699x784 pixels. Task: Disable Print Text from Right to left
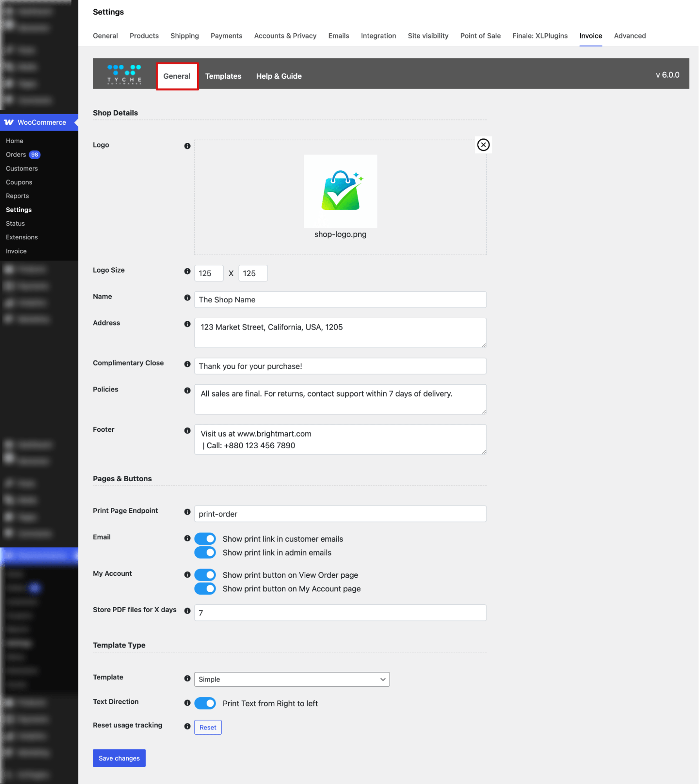(205, 703)
